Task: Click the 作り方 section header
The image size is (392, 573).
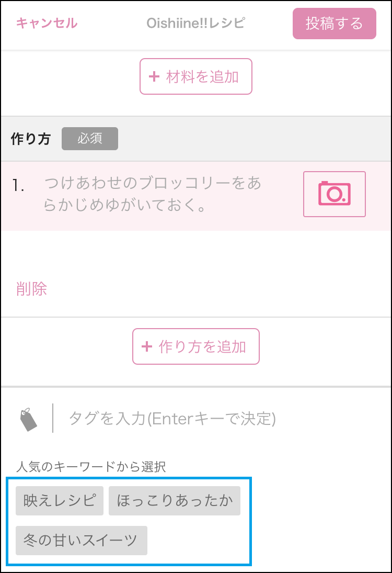Action: click(x=31, y=139)
